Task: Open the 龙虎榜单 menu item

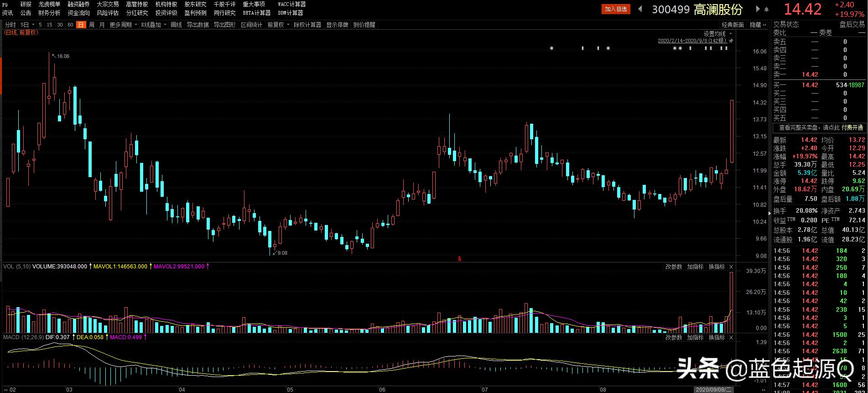Action: click(49, 5)
